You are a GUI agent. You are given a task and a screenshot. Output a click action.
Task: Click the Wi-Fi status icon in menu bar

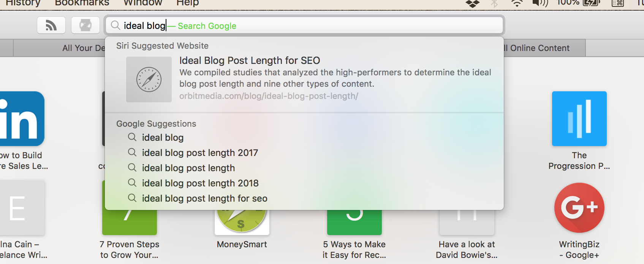click(517, 3)
